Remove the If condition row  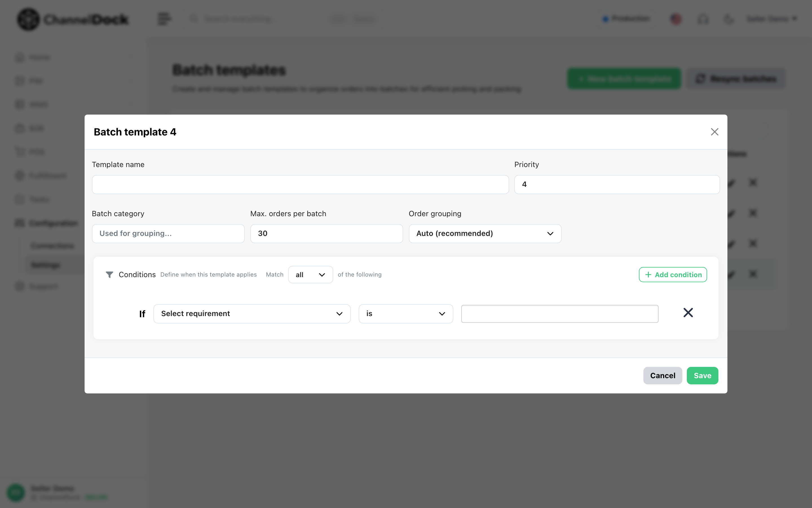(688, 313)
